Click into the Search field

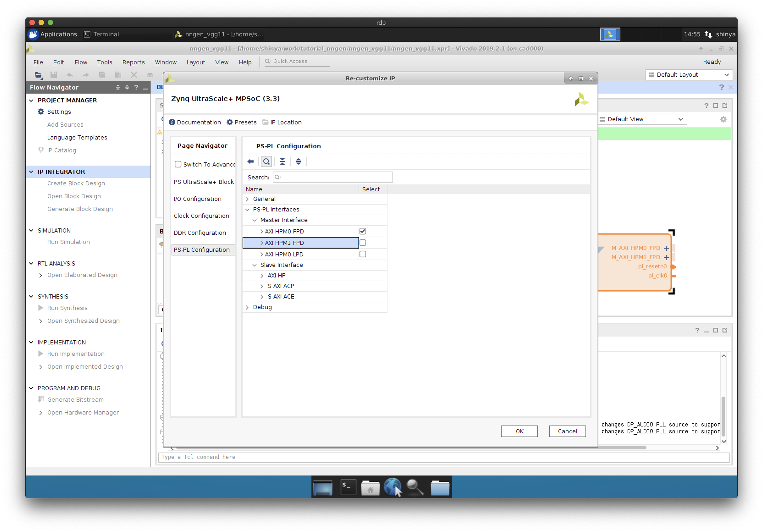[x=336, y=177]
